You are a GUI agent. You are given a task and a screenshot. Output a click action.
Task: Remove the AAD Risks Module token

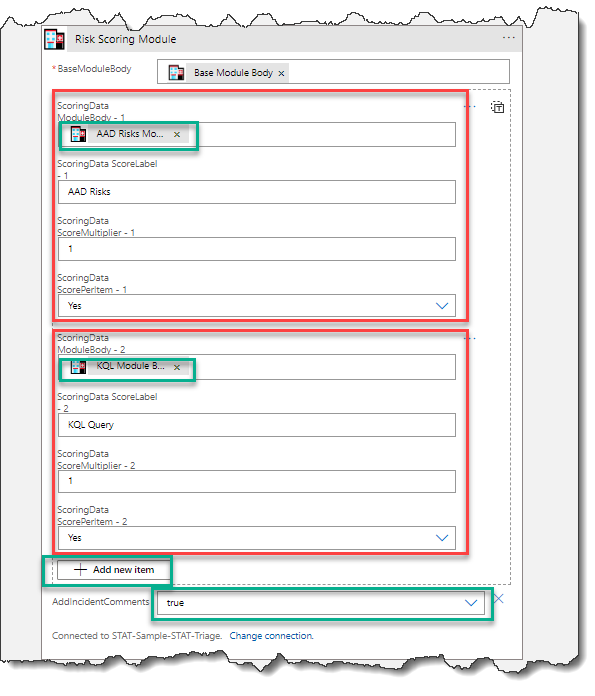pyautogui.click(x=177, y=134)
